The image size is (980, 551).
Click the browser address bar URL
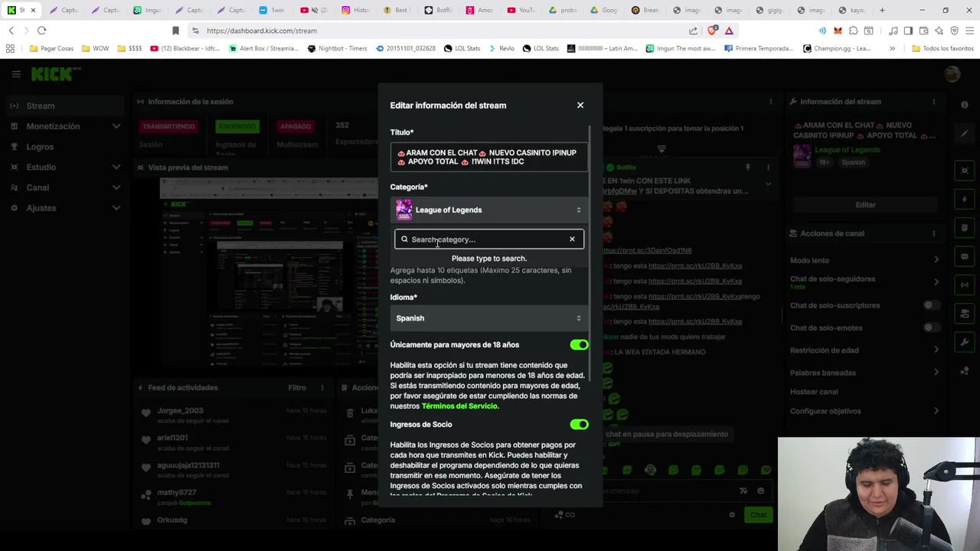pyautogui.click(x=262, y=31)
